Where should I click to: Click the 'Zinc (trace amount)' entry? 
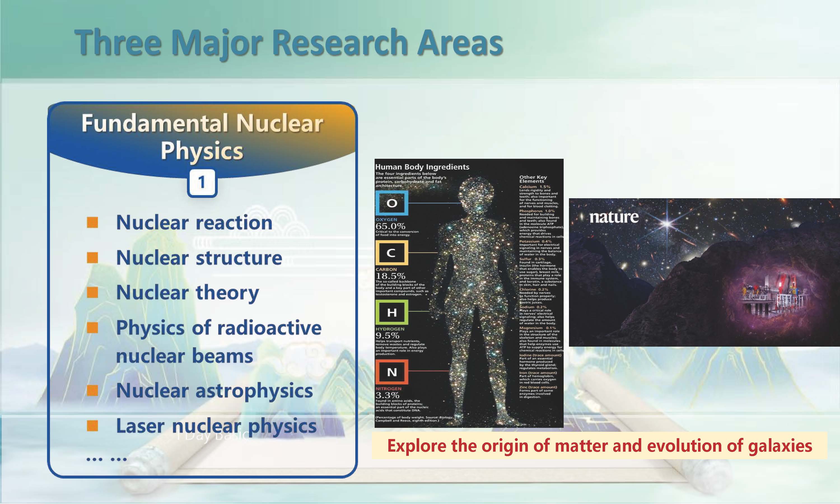pos(538,387)
